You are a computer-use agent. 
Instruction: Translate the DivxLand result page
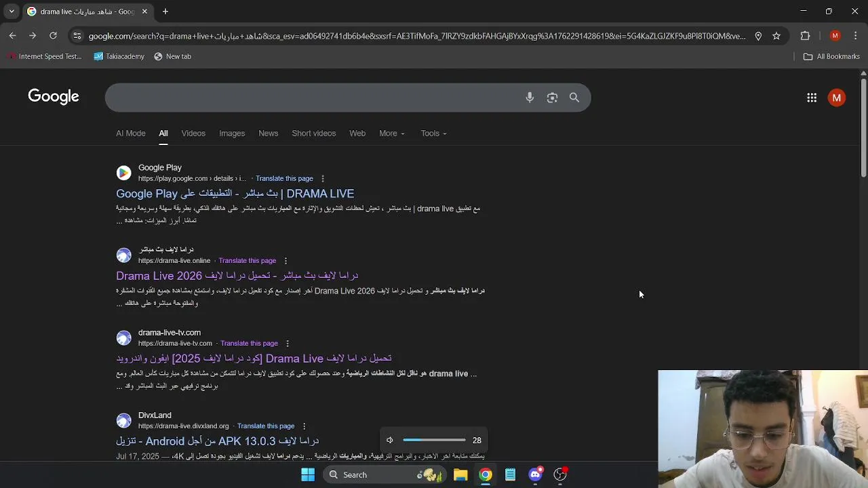(x=266, y=426)
